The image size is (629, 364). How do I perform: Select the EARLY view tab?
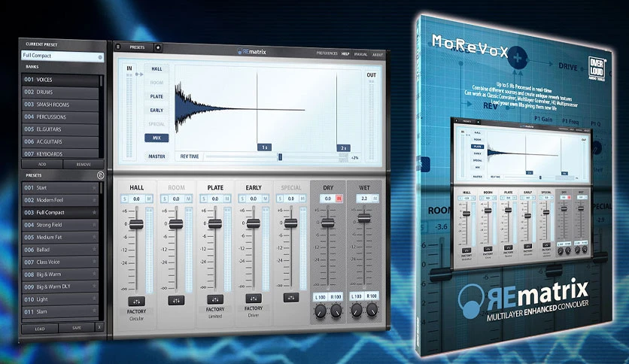pyautogui.click(x=156, y=111)
